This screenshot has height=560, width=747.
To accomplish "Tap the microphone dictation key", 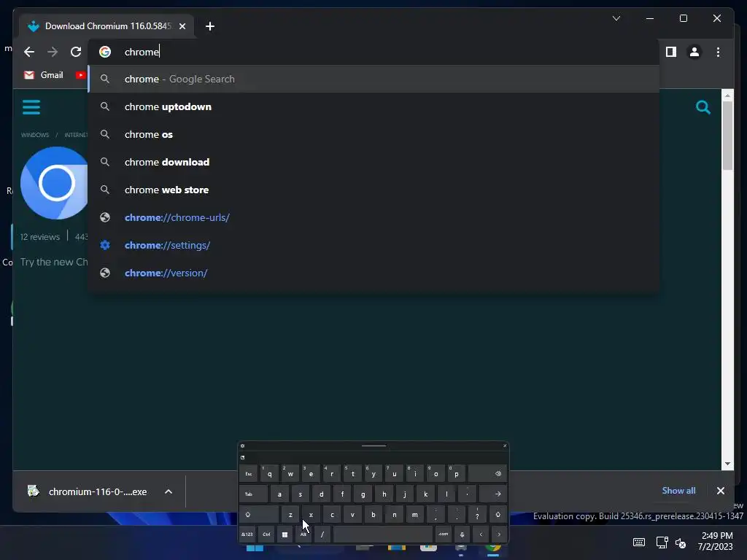I will pyautogui.click(x=462, y=534).
